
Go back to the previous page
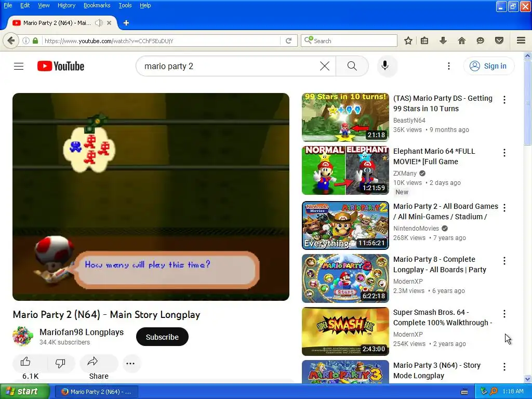coord(11,41)
